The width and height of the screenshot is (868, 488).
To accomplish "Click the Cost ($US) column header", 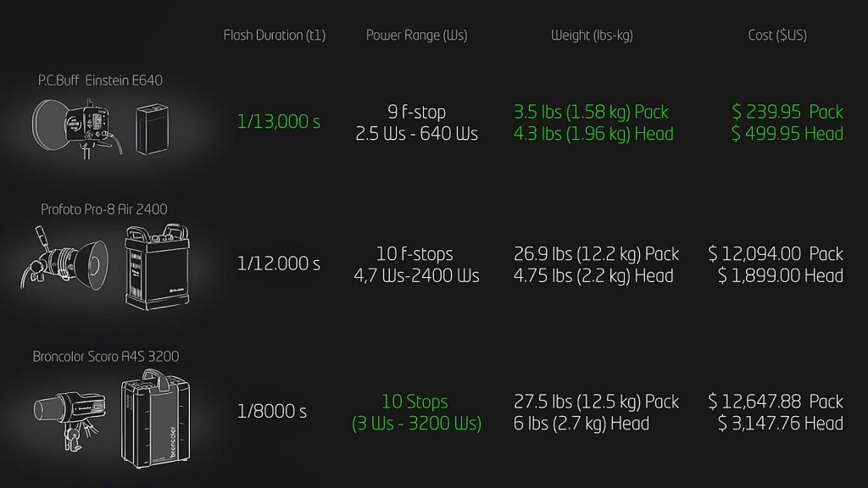I will pyautogui.click(x=777, y=36).
